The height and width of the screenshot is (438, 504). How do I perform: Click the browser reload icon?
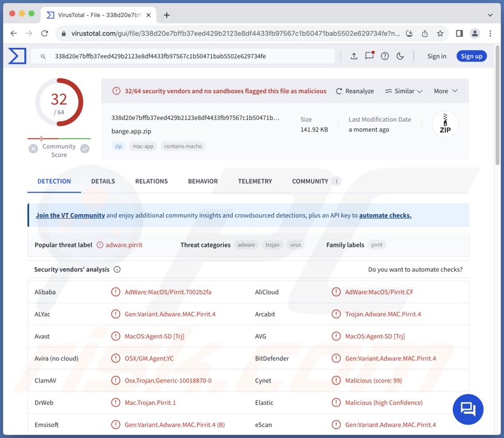[45, 33]
